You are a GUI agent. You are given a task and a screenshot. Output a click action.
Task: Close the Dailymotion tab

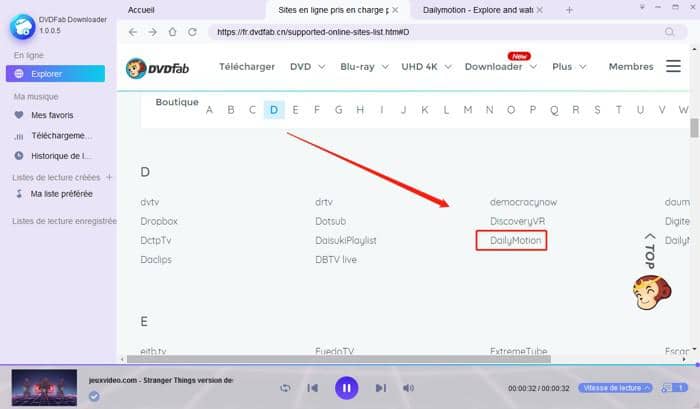point(540,10)
